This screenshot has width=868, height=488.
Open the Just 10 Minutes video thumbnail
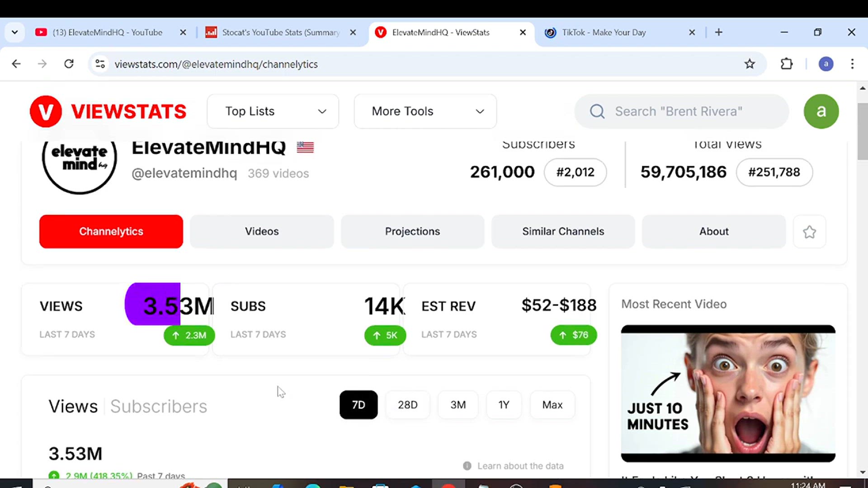728,393
